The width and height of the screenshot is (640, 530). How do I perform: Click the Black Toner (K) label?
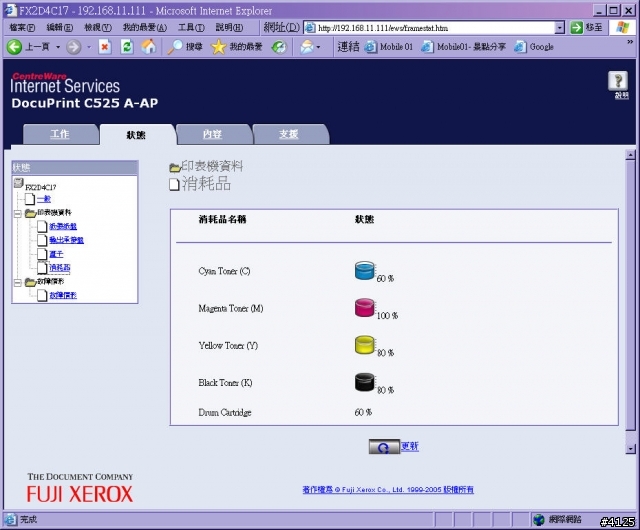coord(225,383)
